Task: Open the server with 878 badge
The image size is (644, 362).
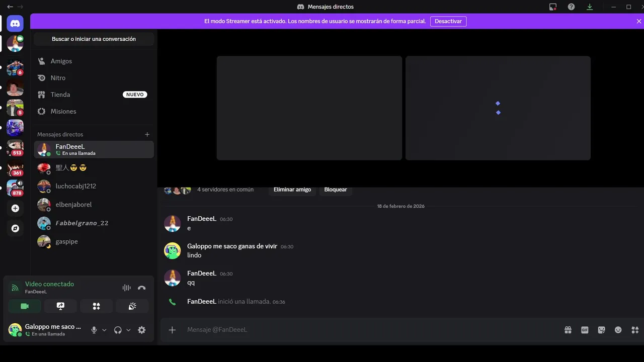Action: pos(15,188)
